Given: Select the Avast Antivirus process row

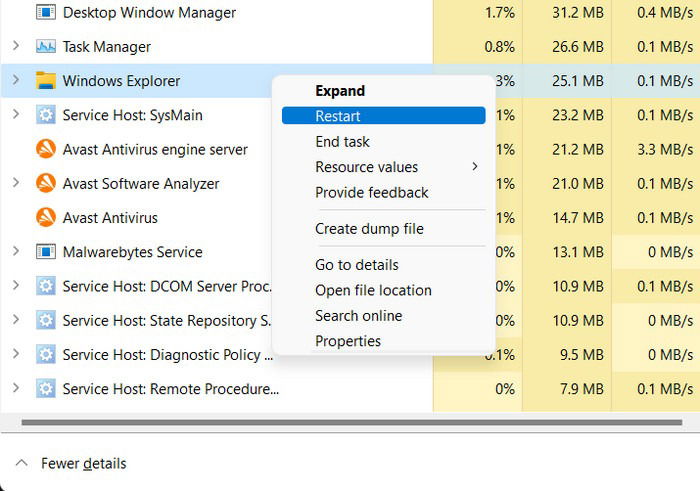Looking at the screenshot, I should tap(350, 218).
